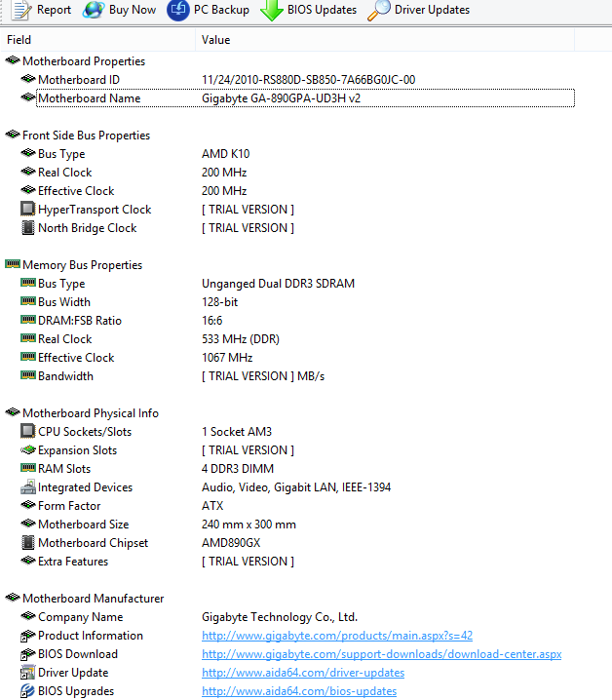This screenshot has width=612, height=700.
Task: Click the CPU Sockets/Slots chip icon
Action: (x=27, y=431)
